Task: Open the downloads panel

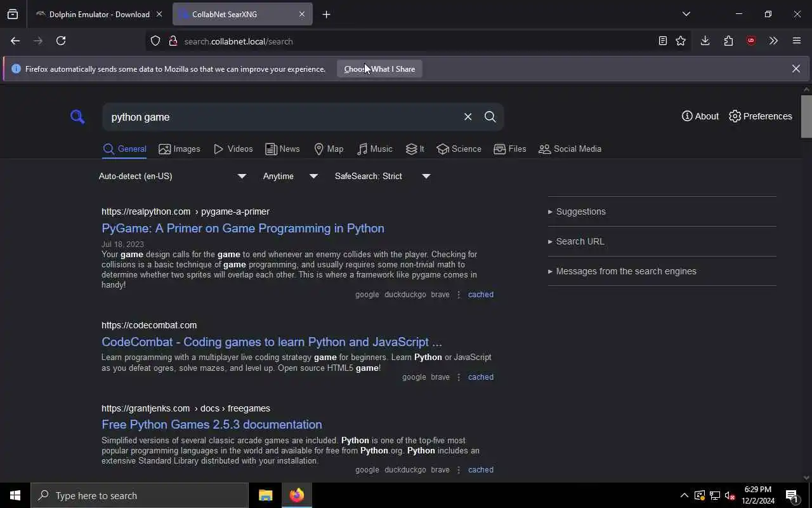Action: point(705,41)
